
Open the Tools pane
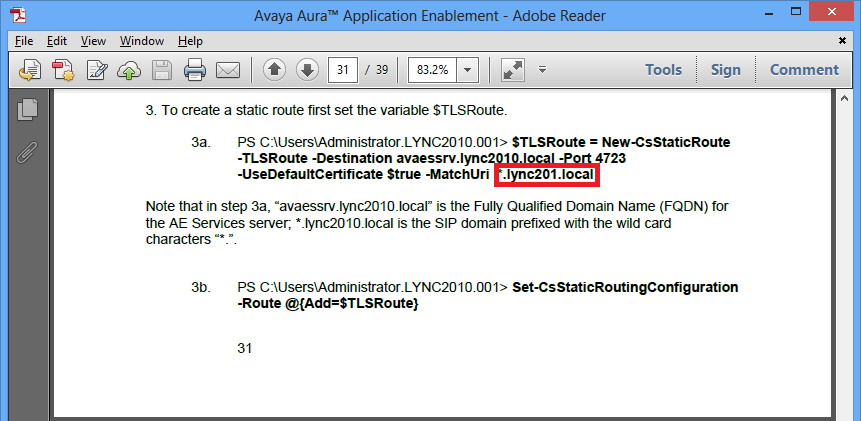pyautogui.click(x=663, y=70)
